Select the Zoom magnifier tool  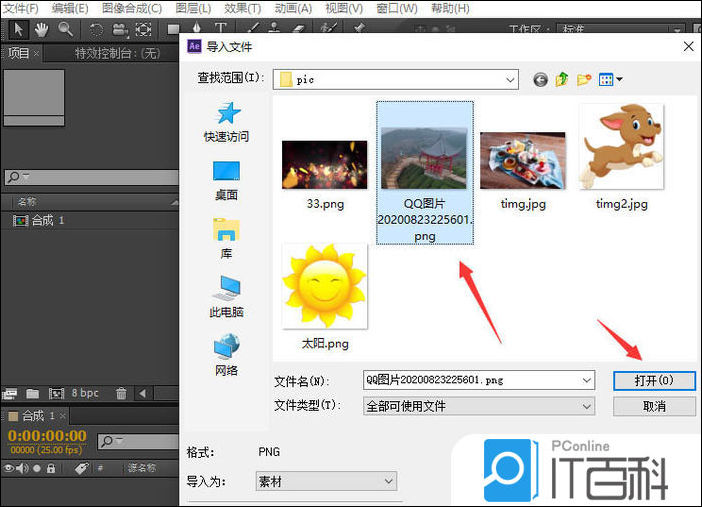pos(65,29)
